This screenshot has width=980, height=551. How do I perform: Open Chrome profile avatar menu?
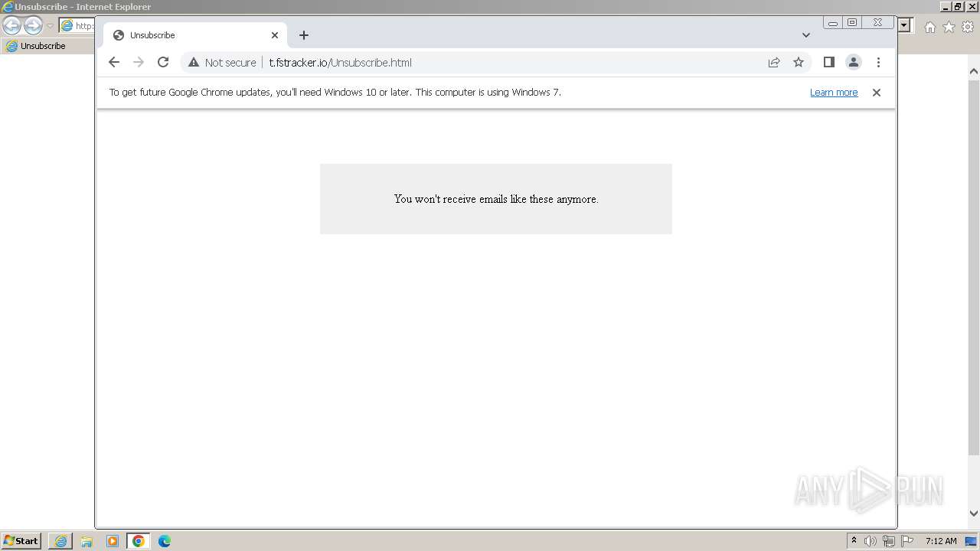click(x=854, y=63)
